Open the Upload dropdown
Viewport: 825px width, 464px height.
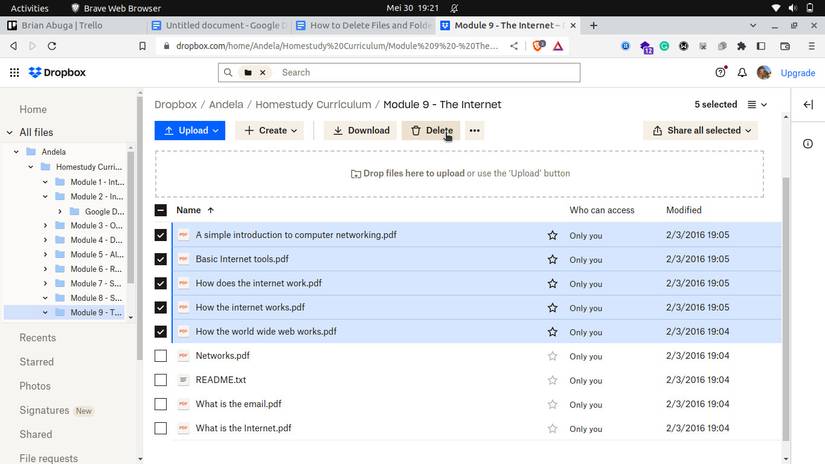190,130
